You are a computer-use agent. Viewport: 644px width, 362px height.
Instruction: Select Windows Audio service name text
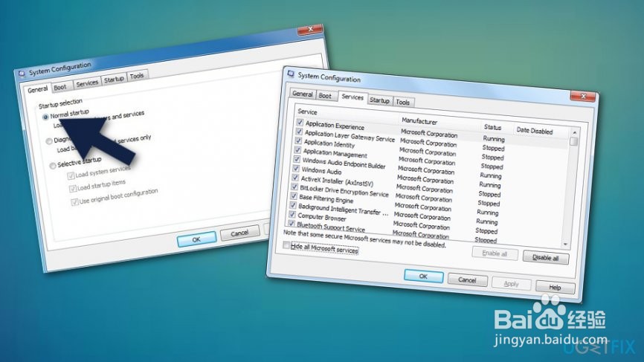coord(321,171)
